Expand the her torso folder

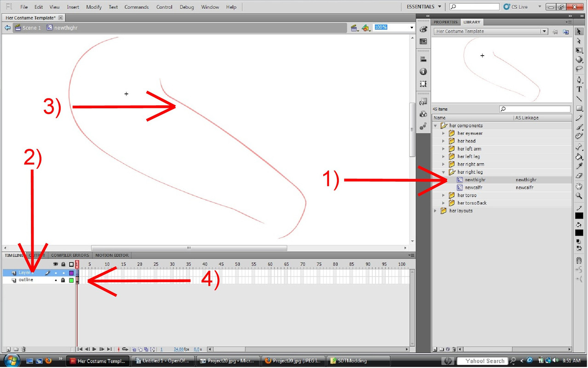pyautogui.click(x=444, y=195)
